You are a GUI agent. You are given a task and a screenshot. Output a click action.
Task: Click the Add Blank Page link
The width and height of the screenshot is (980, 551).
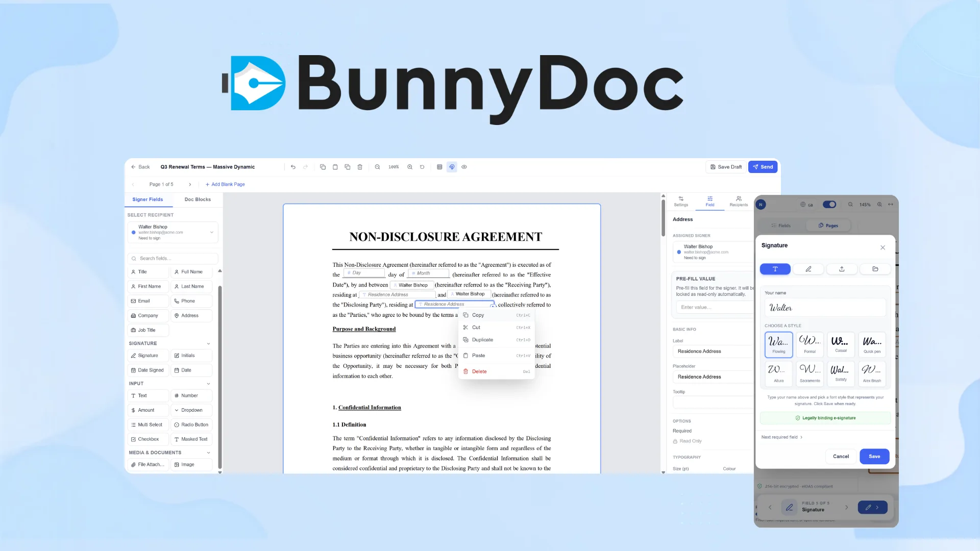click(225, 184)
